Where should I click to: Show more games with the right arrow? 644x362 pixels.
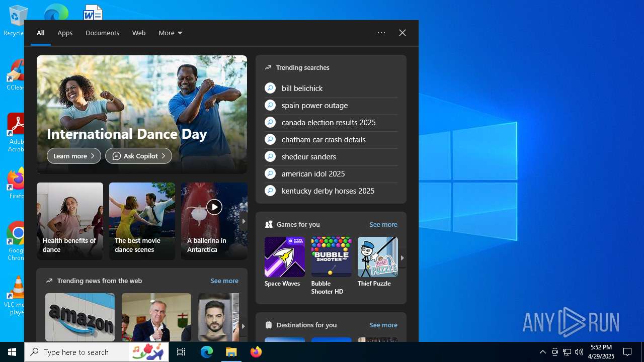402,258
